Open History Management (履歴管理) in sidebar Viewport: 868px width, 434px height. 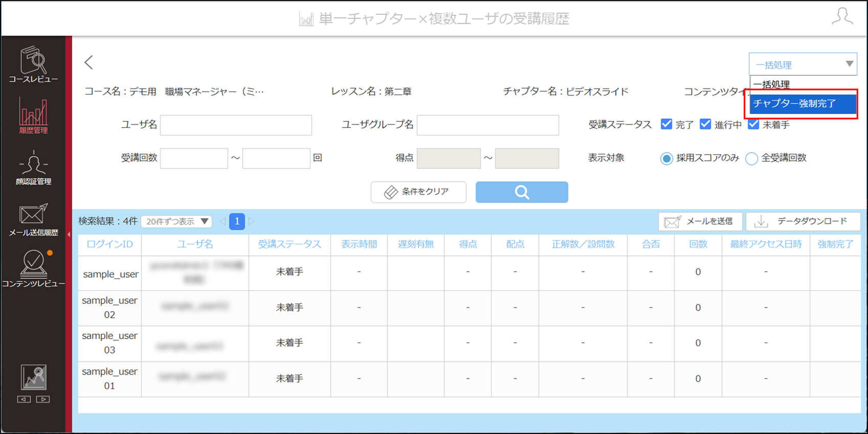point(33,116)
